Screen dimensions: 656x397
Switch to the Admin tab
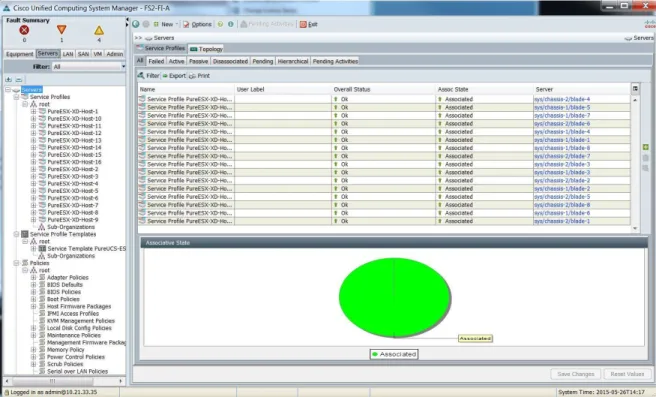coord(115,54)
